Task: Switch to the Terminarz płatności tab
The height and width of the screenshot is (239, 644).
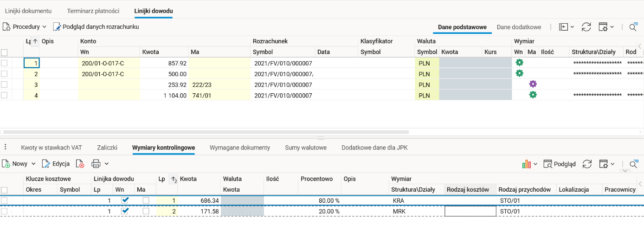Action: 93,10
